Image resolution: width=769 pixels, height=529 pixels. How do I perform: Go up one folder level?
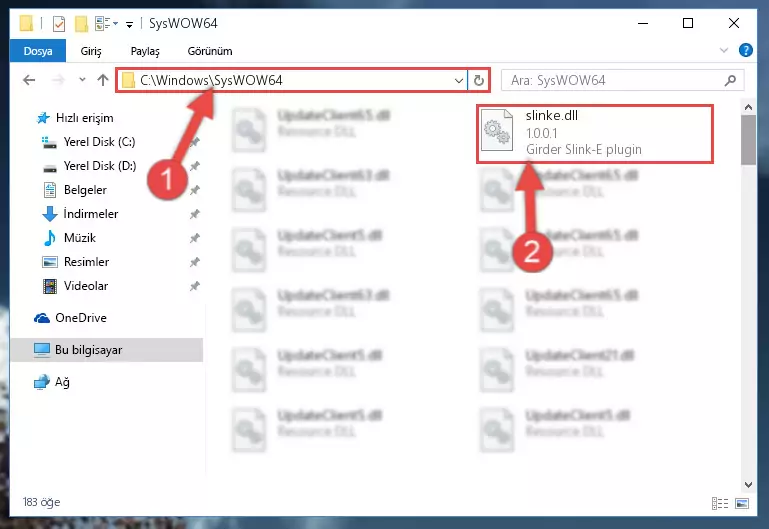(x=103, y=80)
